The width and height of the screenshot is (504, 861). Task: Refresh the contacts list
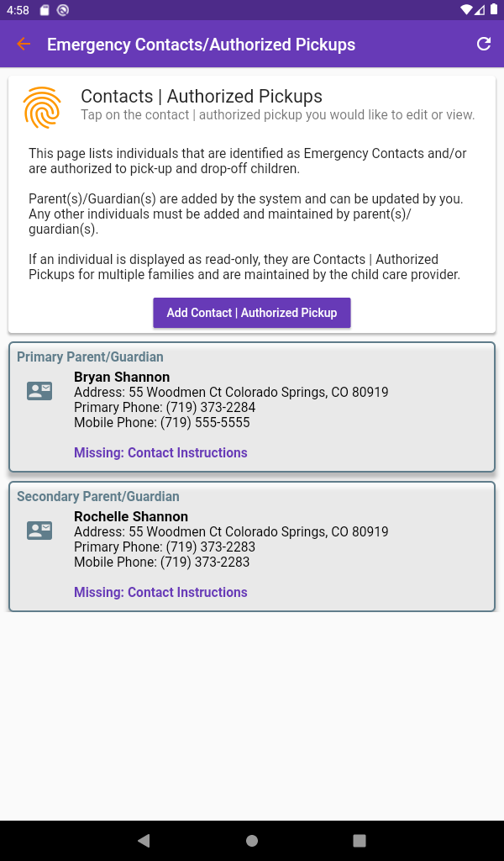pos(484,45)
